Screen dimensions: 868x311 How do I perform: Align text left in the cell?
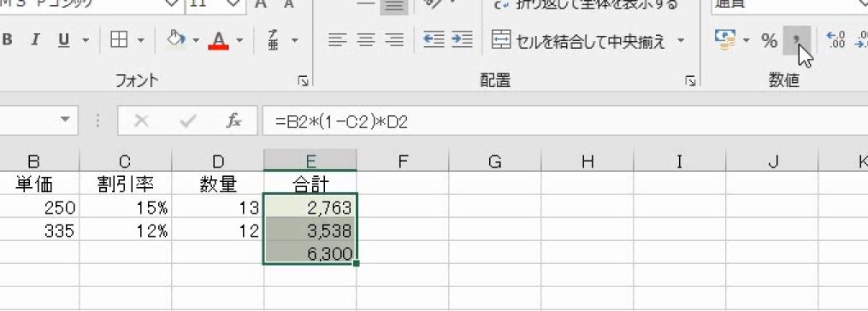coord(338,40)
